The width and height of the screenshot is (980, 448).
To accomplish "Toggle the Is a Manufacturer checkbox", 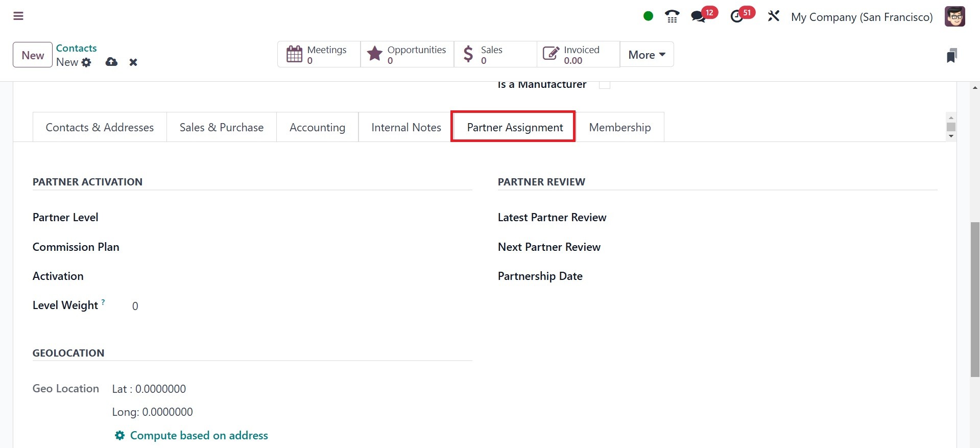I will point(605,85).
